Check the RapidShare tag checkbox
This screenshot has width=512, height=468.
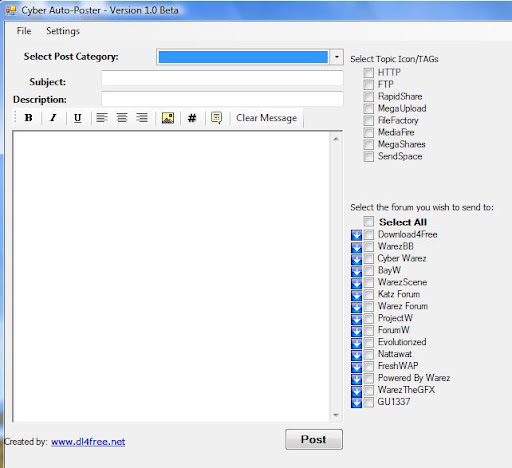click(369, 97)
